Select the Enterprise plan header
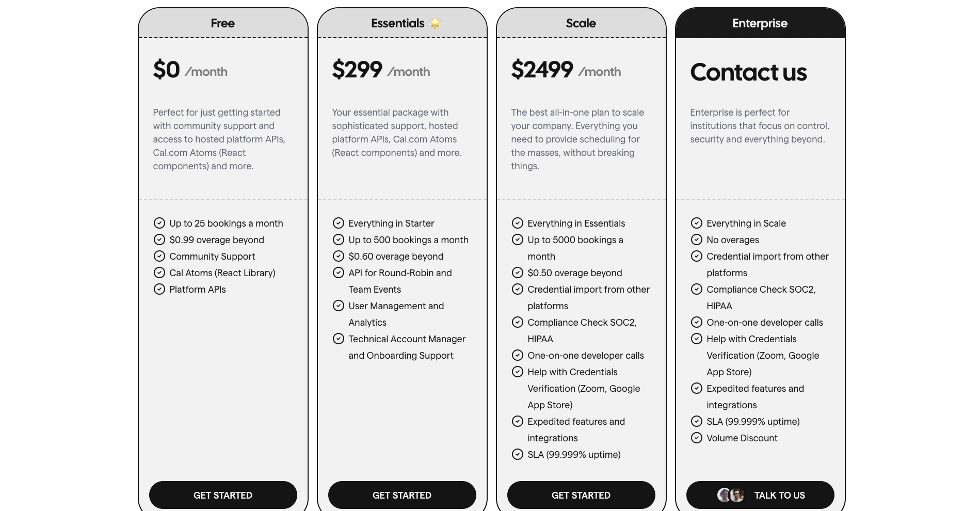980x511 pixels. [x=760, y=23]
